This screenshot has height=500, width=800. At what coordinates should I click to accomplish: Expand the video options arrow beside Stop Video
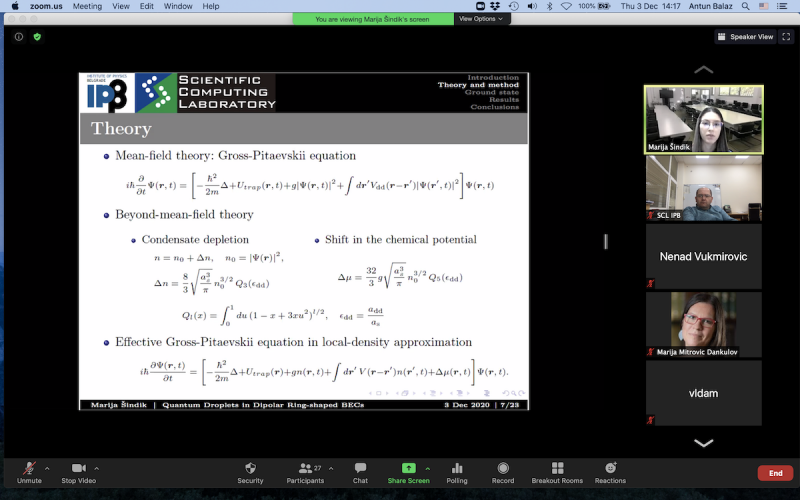click(96, 467)
